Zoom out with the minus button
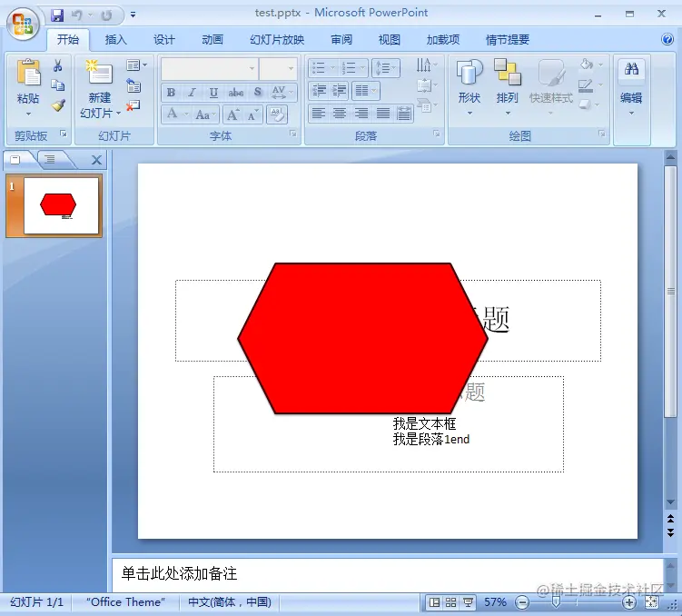 (522, 602)
